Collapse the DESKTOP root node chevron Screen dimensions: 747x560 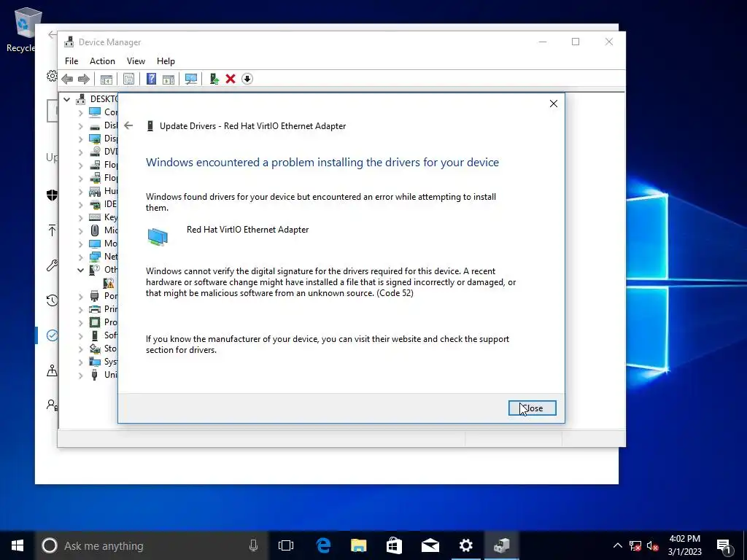(x=66, y=99)
